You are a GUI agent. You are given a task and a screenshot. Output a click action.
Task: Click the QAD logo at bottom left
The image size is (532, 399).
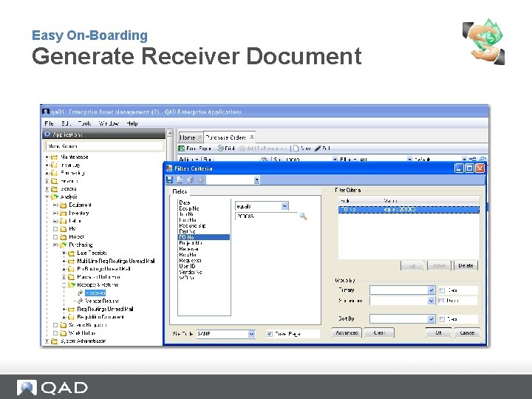pos(52,388)
